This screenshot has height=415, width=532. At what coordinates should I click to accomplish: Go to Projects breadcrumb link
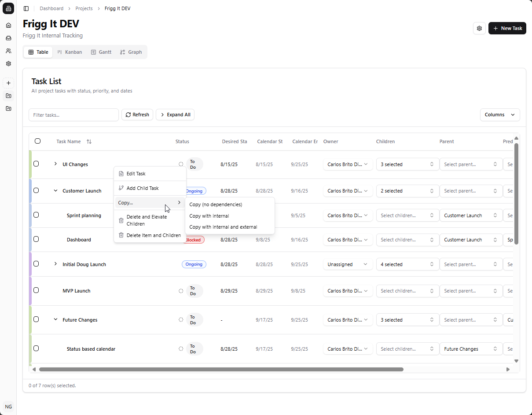tap(84, 8)
